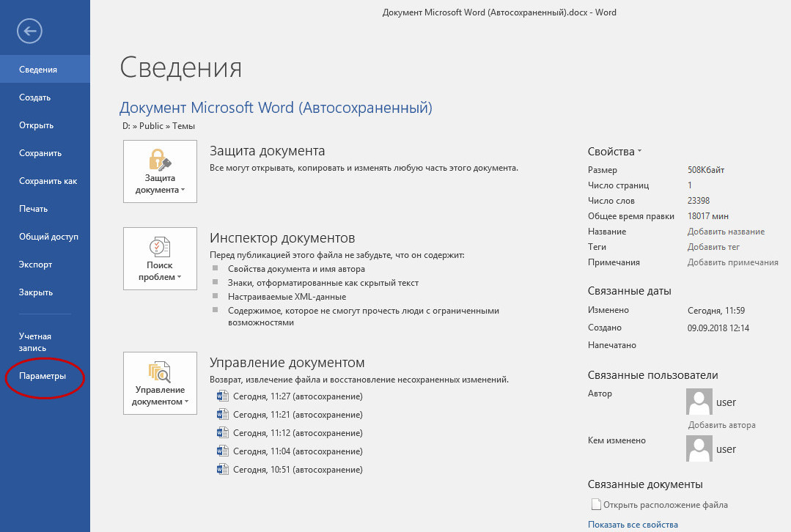Expand the Поиск проблем dropdown button
Screen dimensions: 791x532
[160, 259]
